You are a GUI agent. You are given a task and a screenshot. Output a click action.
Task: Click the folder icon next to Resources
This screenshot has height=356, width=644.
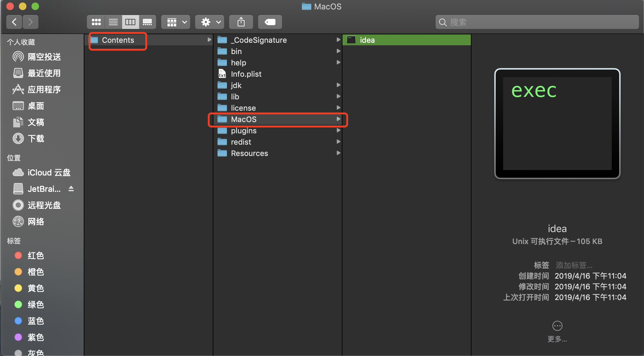pyautogui.click(x=222, y=153)
